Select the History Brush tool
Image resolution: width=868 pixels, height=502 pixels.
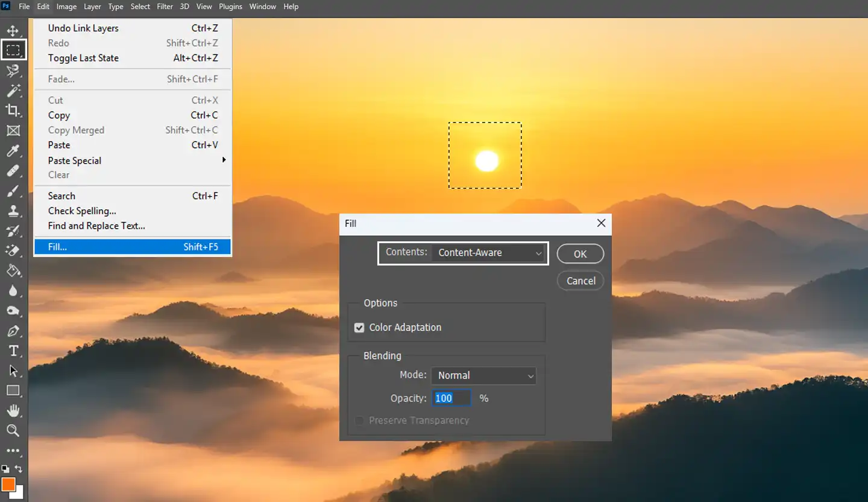click(x=13, y=231)
